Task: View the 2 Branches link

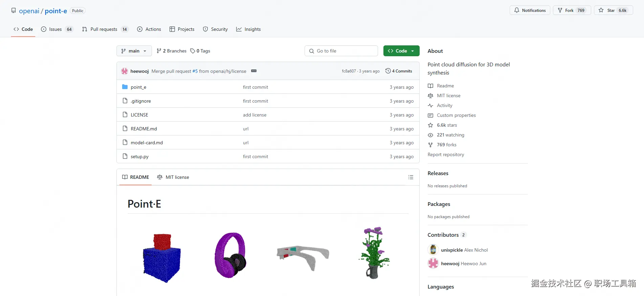Action: pos(172,51)
